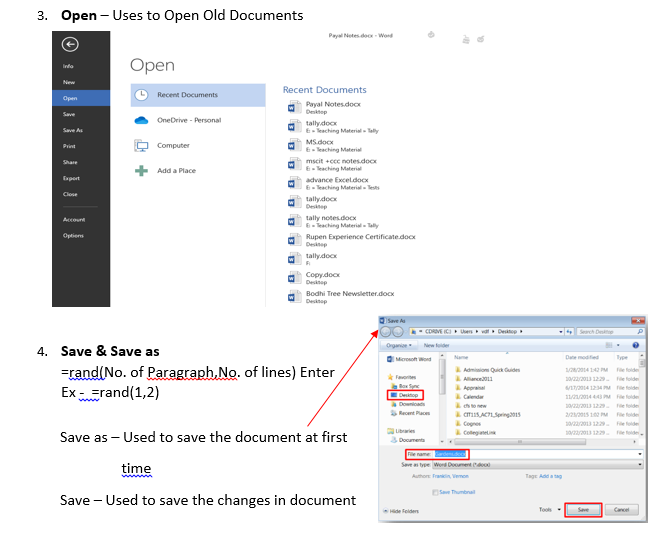This screenshot has width=660, height=543.
Task: Click the back arrow in Word backstage
Action: [70, 44]
